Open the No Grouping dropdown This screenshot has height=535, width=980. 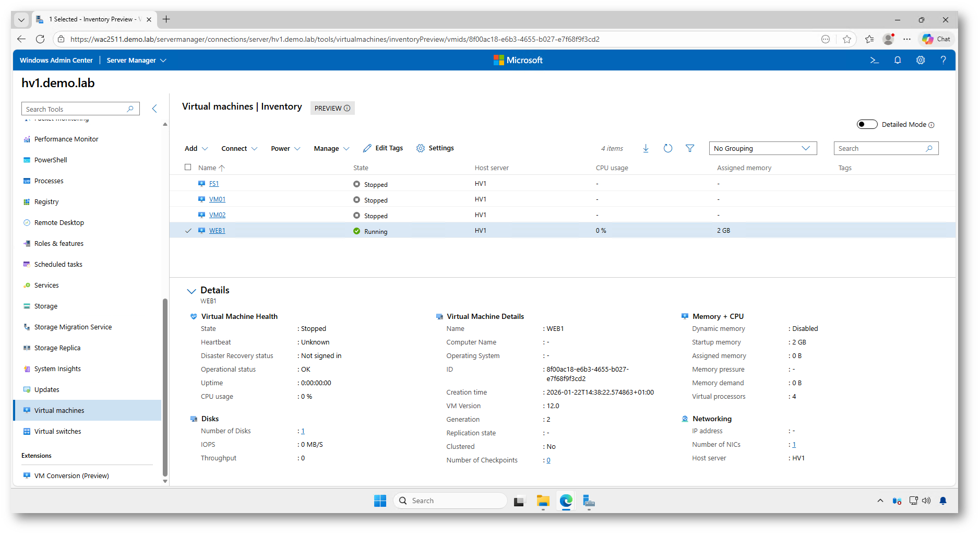(762, 149)
